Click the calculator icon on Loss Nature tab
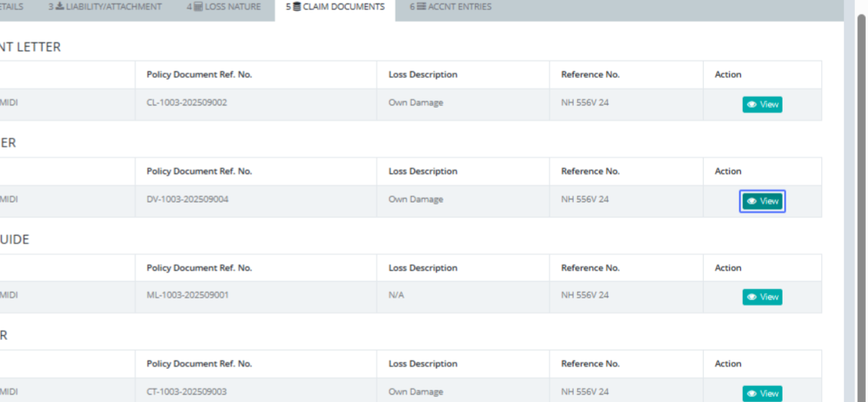The image size is (868, 402). [198, 7]
